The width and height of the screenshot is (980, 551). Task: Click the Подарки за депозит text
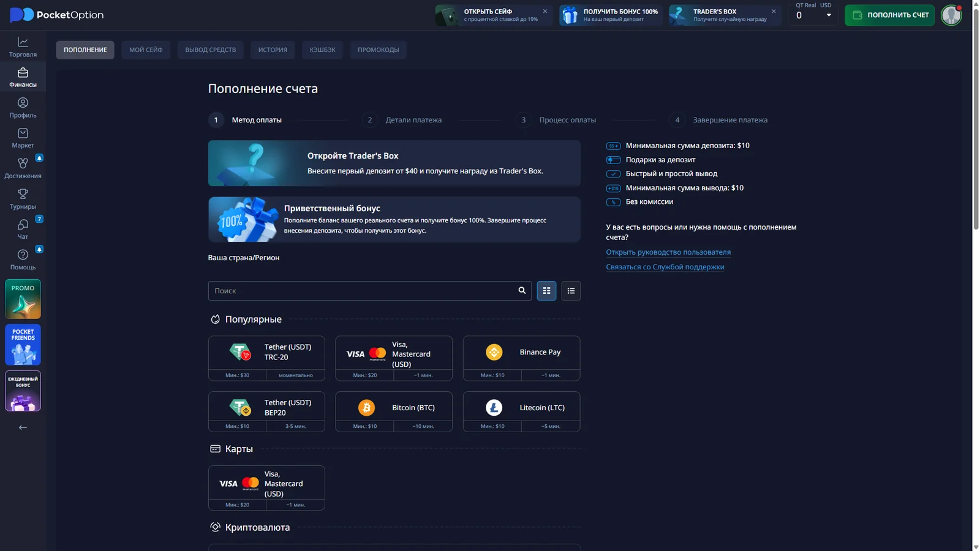tap(660, 160)
